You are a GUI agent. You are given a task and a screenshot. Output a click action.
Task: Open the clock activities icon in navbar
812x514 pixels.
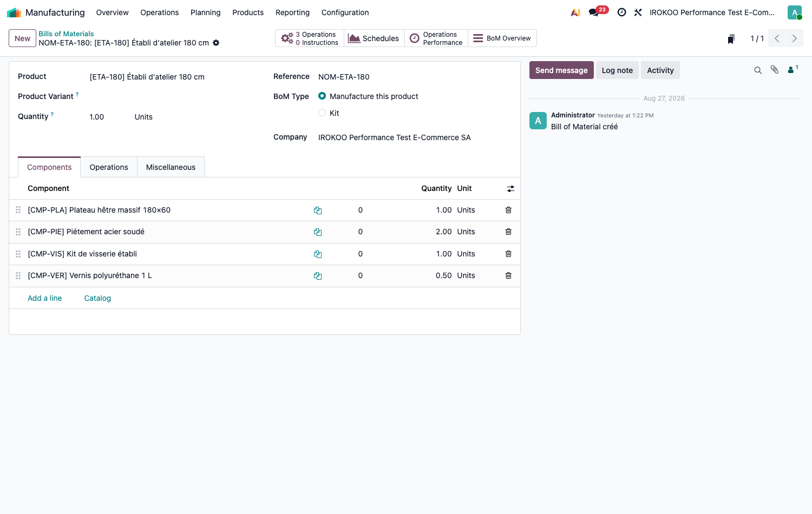[x=622, y=12]
